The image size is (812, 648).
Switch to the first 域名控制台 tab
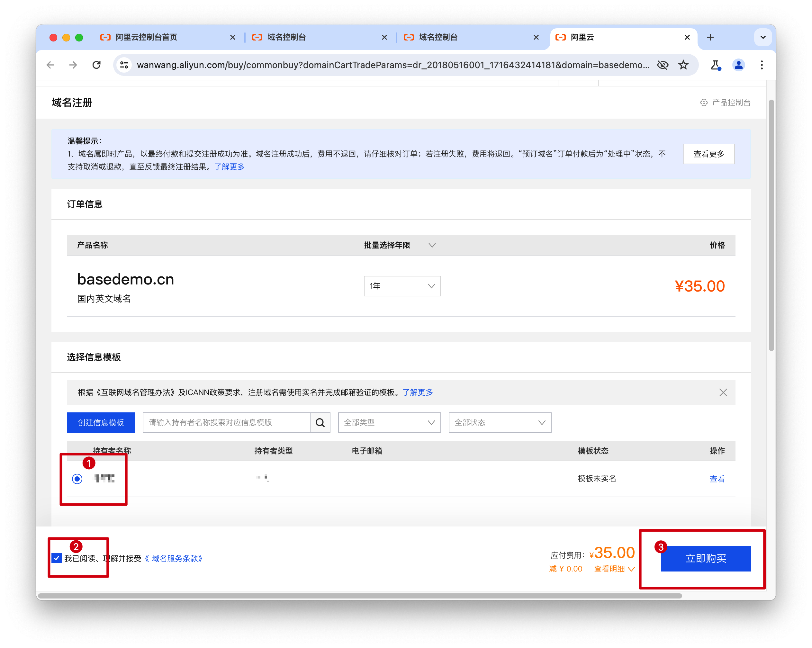287,37
